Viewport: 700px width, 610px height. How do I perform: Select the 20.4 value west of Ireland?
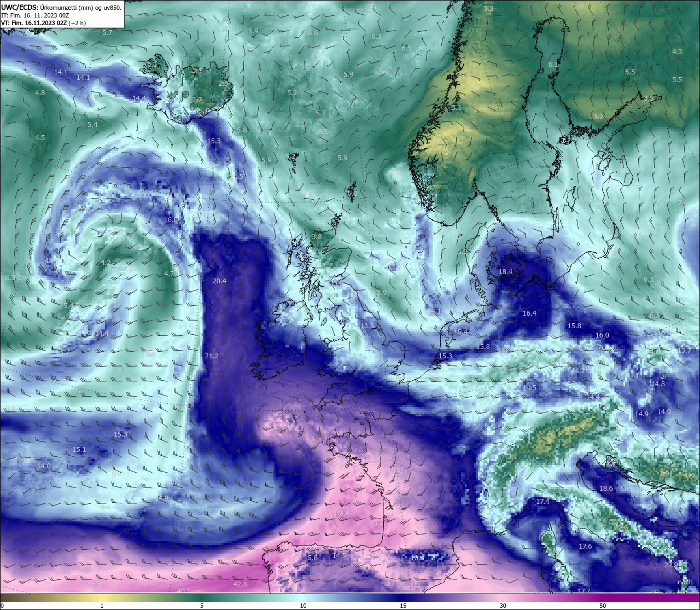[219, 281]
